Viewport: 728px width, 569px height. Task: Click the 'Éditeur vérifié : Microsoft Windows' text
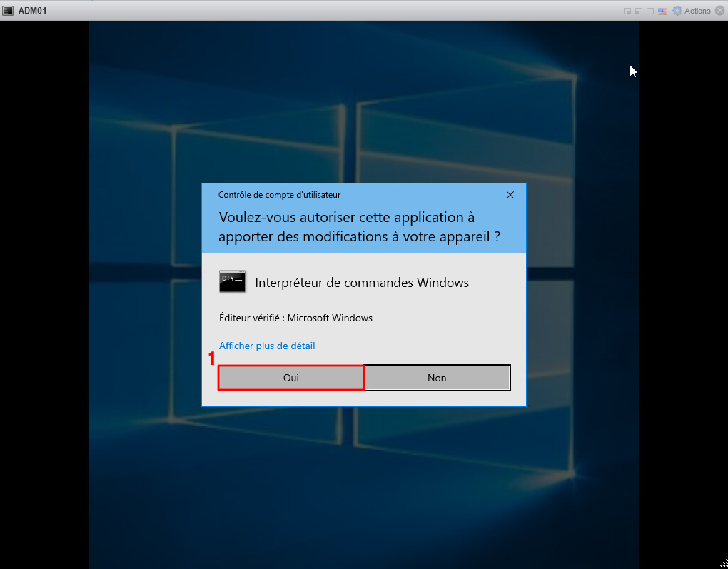pos(295,318)
